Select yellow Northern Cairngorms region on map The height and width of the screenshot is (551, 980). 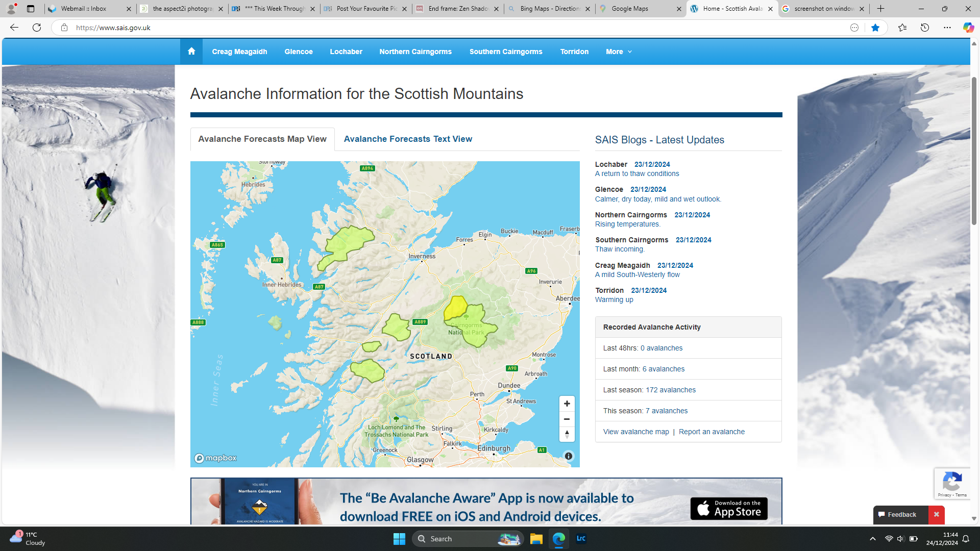coord(455,308)
